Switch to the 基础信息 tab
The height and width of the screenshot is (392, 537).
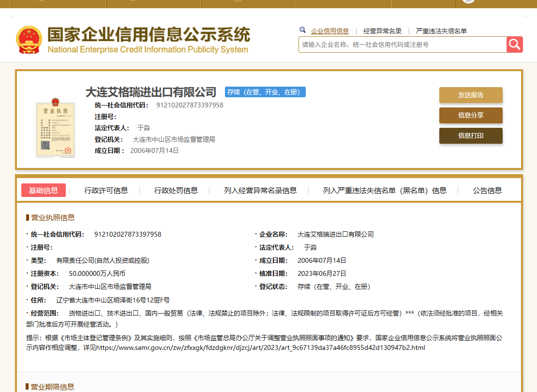pyautogui.click(x=44, y=190)
